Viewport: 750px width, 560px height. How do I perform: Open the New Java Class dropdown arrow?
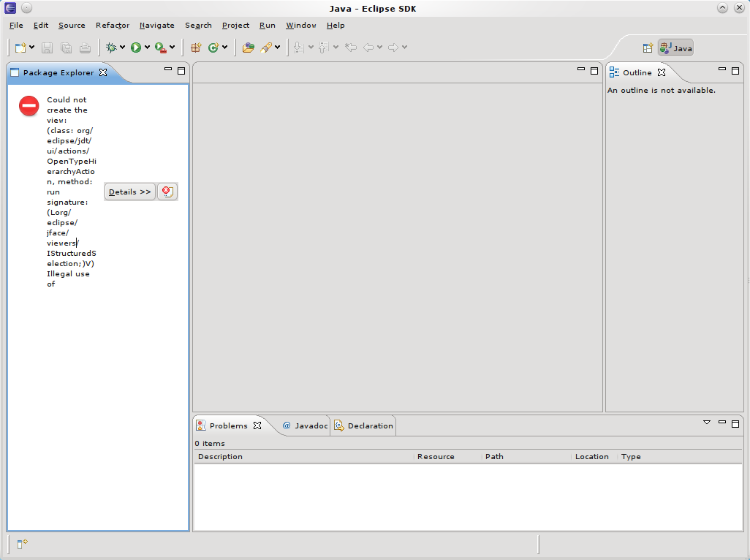pos(224,48)
